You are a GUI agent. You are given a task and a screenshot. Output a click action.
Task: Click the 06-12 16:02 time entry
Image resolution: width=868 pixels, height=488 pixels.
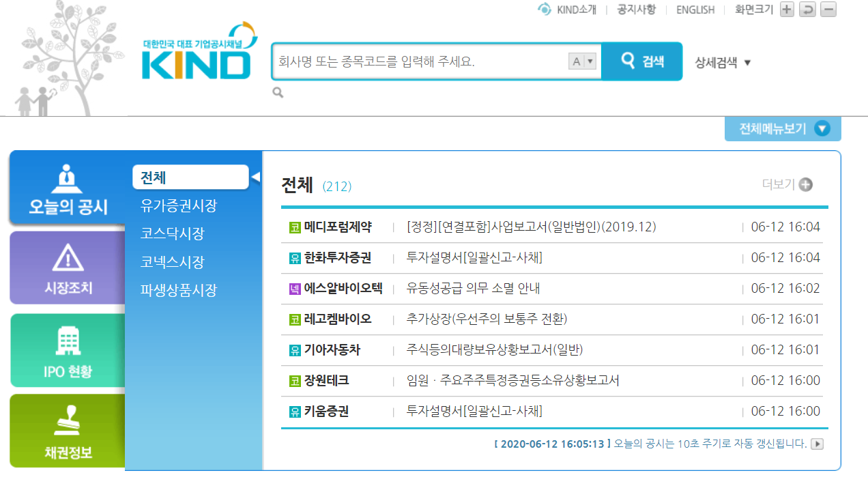tap(785, 289)
